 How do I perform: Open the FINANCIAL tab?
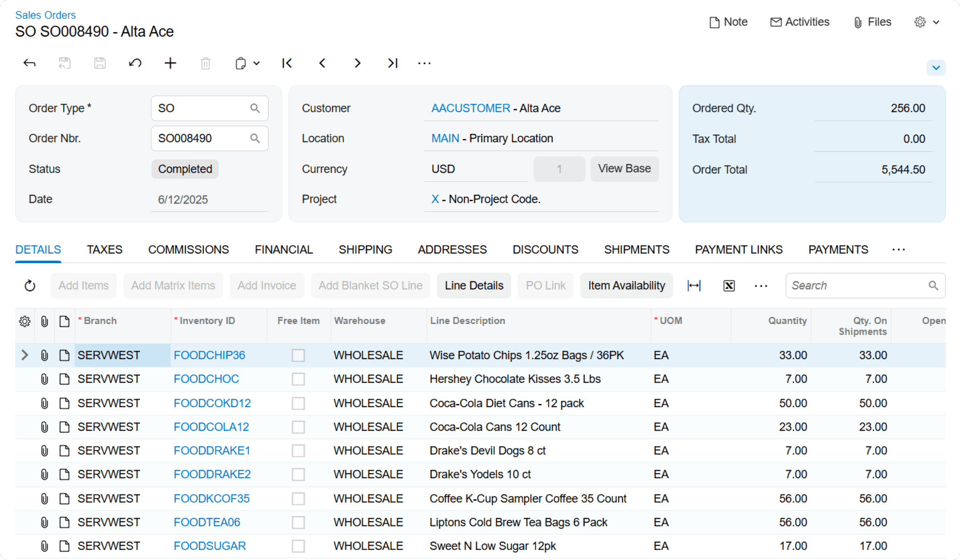[x=284, y=250]
